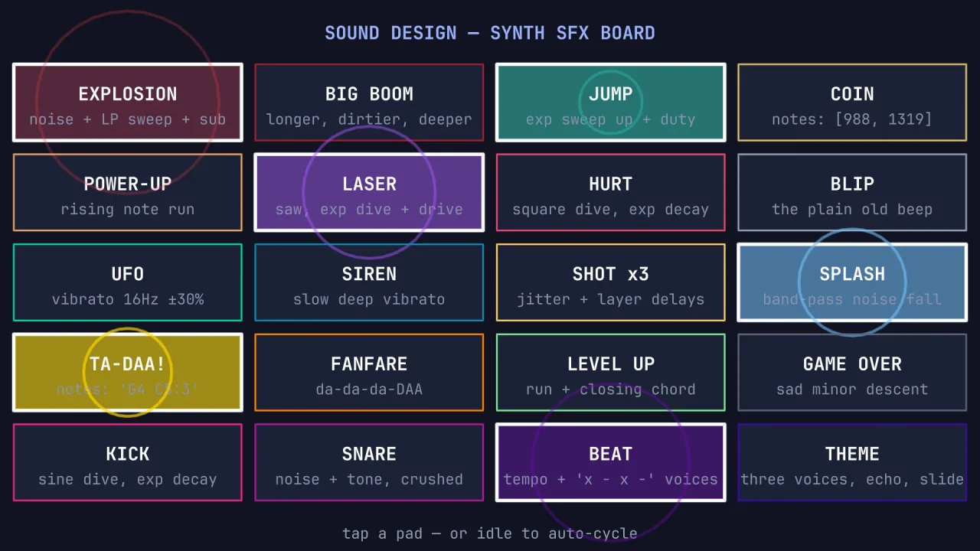The image size is (980, 551).
Task: Fire the LASER pad
Action: click(x=369, y=192)
